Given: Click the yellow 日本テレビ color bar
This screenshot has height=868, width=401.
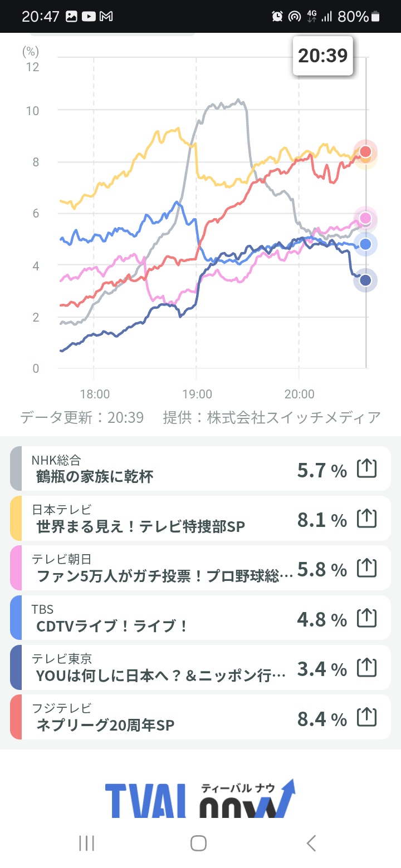Looking at the screenshot, I should [16, 519].
